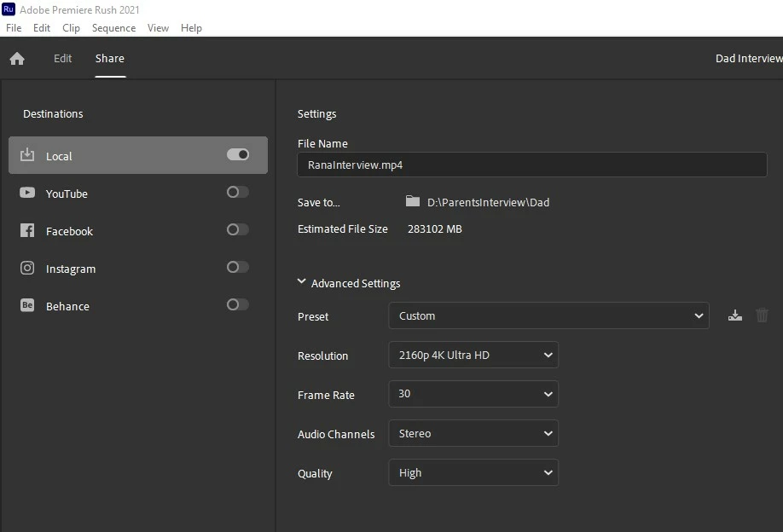Click the D:\ParentsInterview\Dad save path
Screen dimensions: 783x532
coord(488,203)
